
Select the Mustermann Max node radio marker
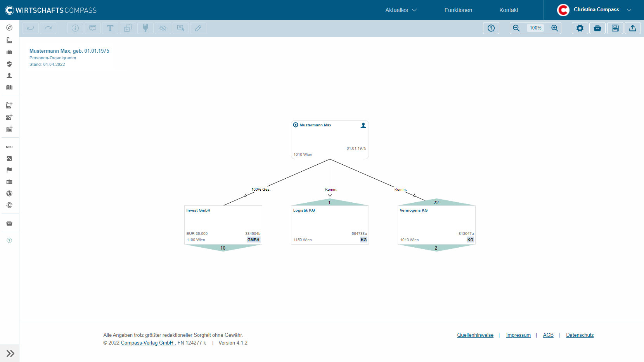pyautogui.click(x=296, y=125)
